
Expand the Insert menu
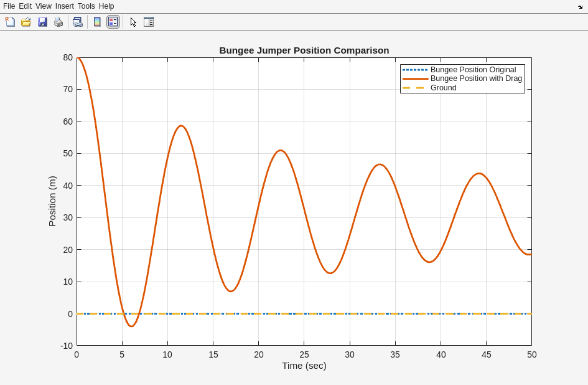(x=64, y=6)
